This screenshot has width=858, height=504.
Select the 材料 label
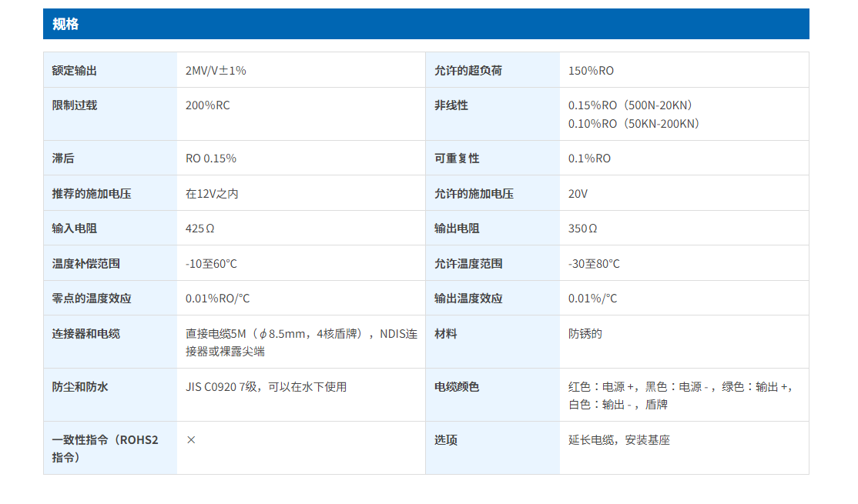pos(445,333)
